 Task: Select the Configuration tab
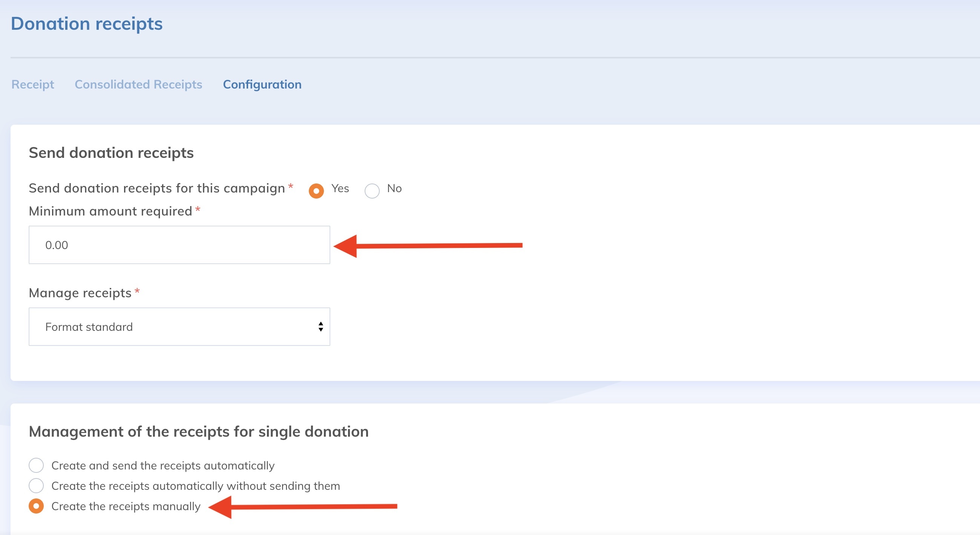(x=262, y=84)
